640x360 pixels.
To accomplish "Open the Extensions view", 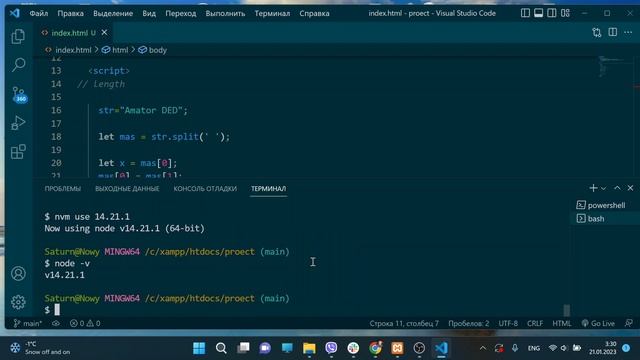I will click(x=18, y=151).
